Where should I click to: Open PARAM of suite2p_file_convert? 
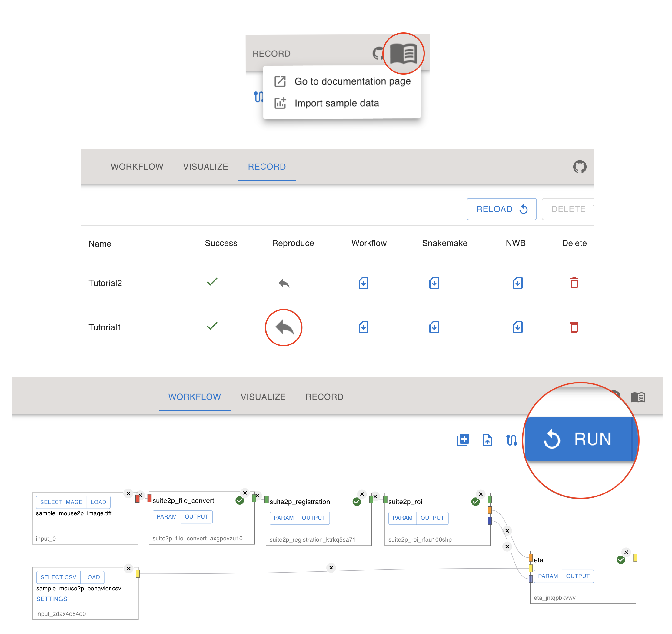(x=167, y=517)
